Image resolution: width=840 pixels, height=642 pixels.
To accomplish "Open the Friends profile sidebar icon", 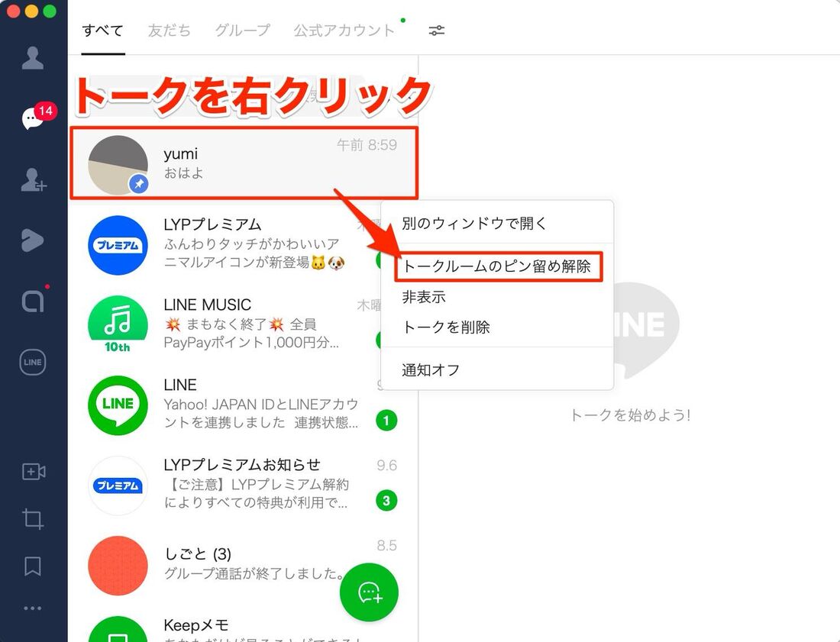I will 33,58.
